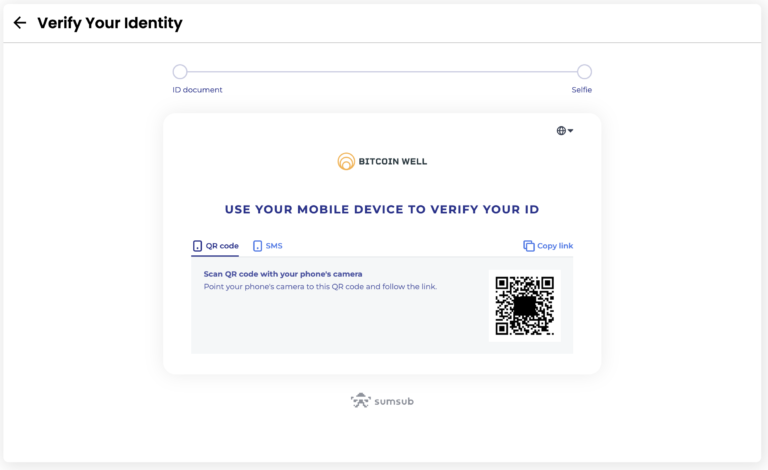The image size is (768, 470).
Task: Select the Selfie step circle
Action: click(x=584, y=71)
